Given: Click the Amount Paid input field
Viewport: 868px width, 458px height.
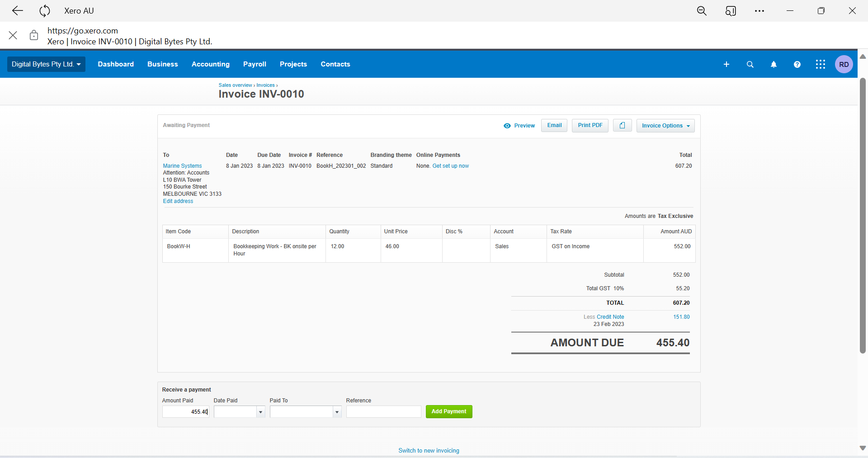Looking at the screenshot, I should (x=185, y=412).
